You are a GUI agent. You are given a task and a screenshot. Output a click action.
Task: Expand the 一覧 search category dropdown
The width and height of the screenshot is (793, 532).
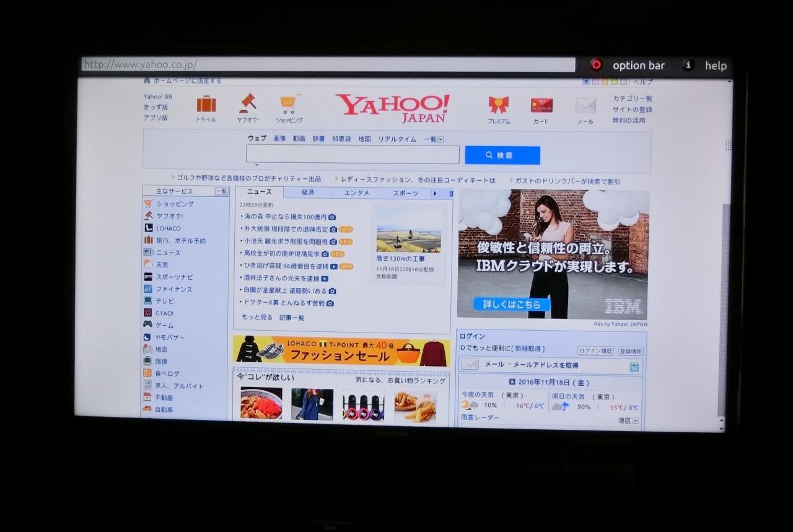(x=440, y=139)
